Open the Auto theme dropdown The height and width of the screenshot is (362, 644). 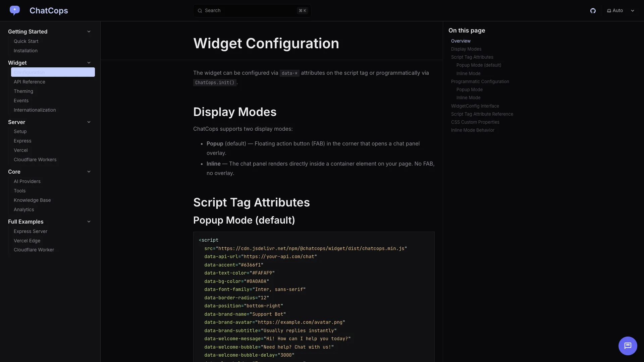pos(621,11)
